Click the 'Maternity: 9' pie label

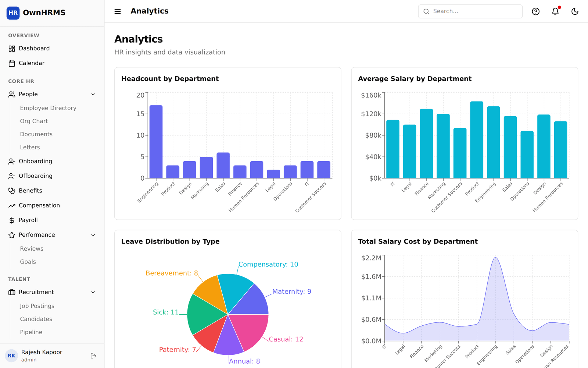tap(292, 292)
